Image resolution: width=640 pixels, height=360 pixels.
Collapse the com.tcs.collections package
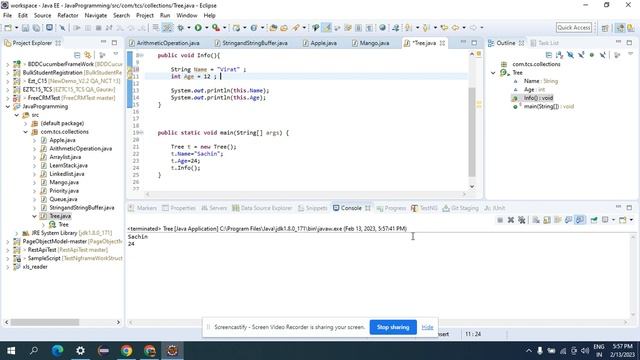[x=26, y=132]
